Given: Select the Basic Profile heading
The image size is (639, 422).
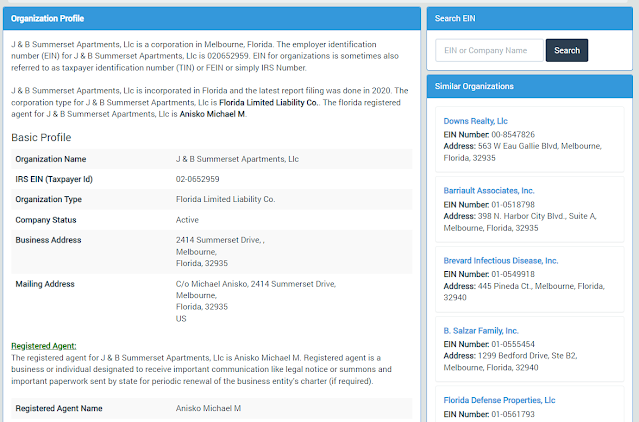Looking at the screenshot, I should click(x=41, y=138).
